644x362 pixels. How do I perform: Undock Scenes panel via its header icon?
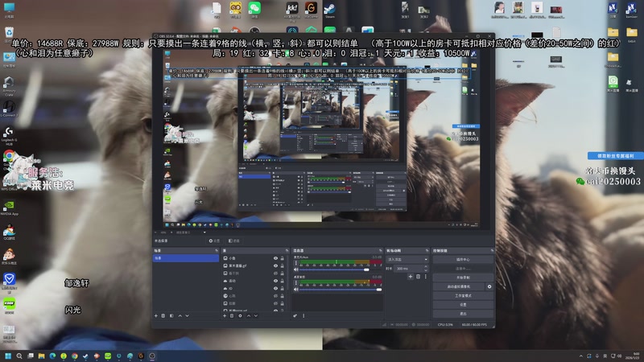point(217,250)
